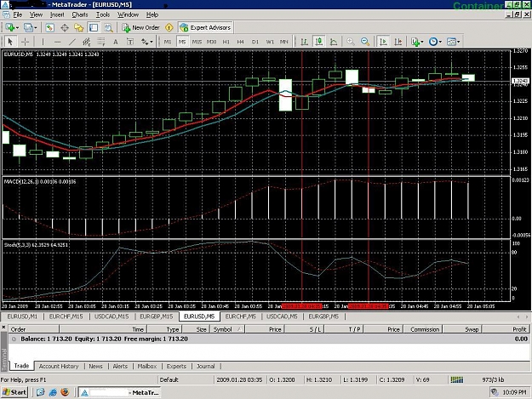This screenshot has height=399, width=532.
Task: Click the MetaTrader taskbar button
Action: pyautogui.click(x=119, y=392)
